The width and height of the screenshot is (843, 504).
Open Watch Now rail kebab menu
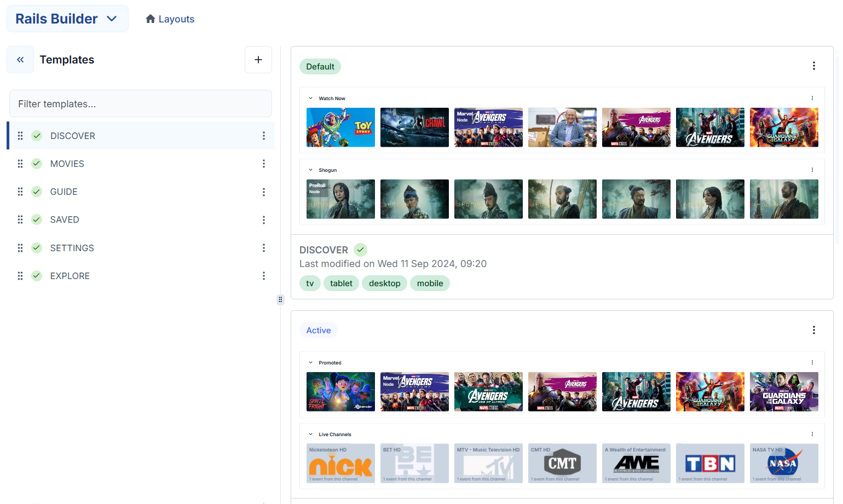(812, 99)
